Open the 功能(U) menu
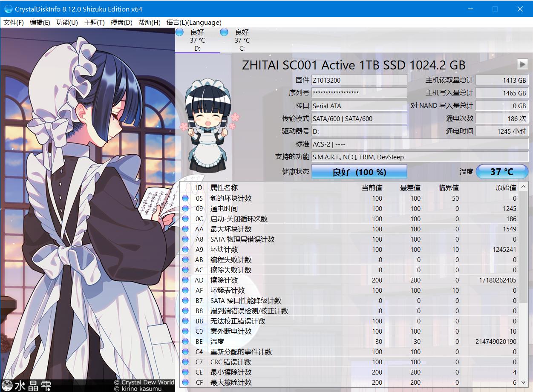Screen dimensions: 533x392 [x=67, y=23]
